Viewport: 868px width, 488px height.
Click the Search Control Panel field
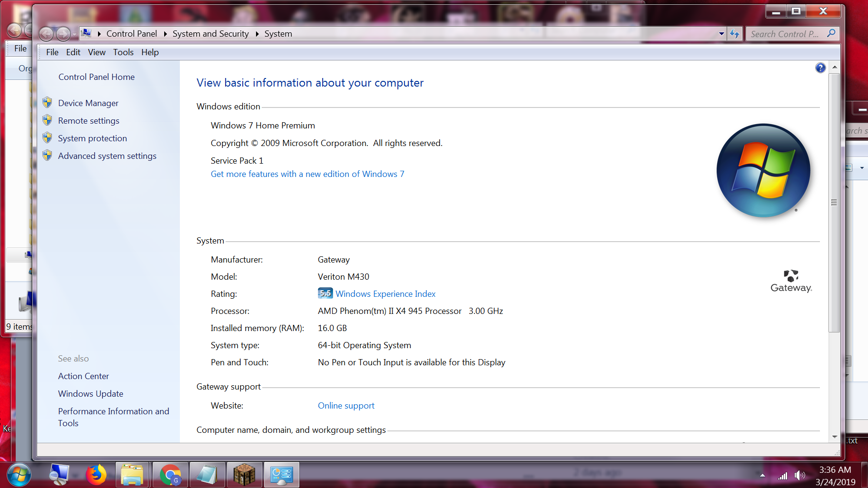[785, 34]
